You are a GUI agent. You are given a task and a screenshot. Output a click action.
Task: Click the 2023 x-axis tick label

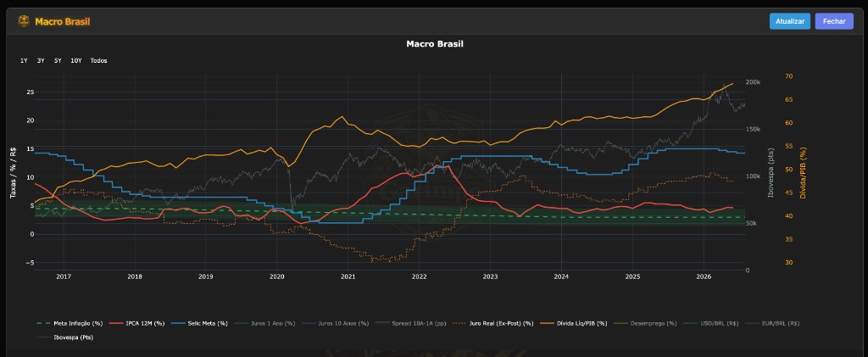click(490, 276)
